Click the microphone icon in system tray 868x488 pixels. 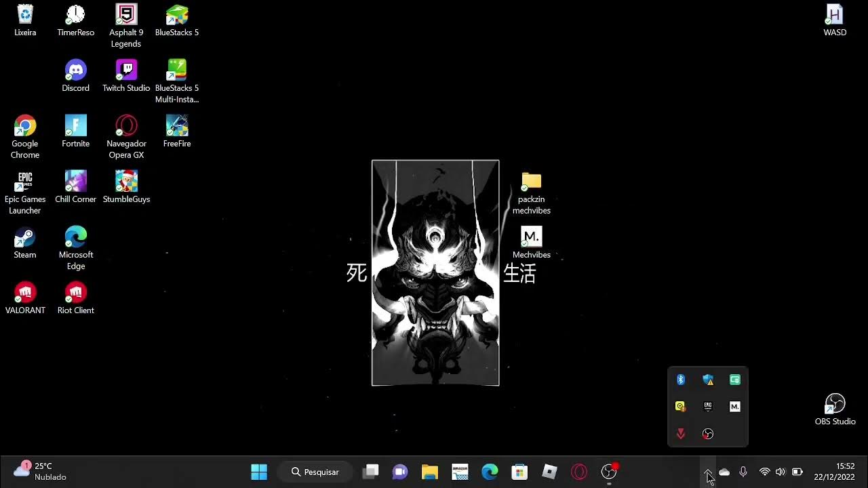pyautogui.click(x=743, y=472)
